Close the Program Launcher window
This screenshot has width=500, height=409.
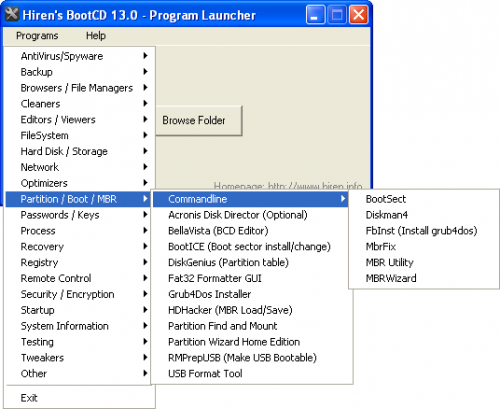[x=358, y=15]
